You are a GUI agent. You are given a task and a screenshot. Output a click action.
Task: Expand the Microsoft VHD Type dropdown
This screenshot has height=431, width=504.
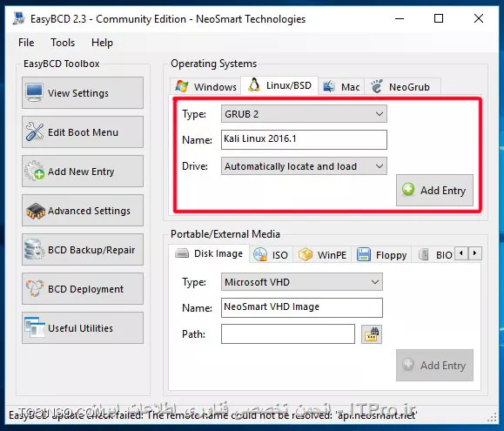[x=302, y=282]
